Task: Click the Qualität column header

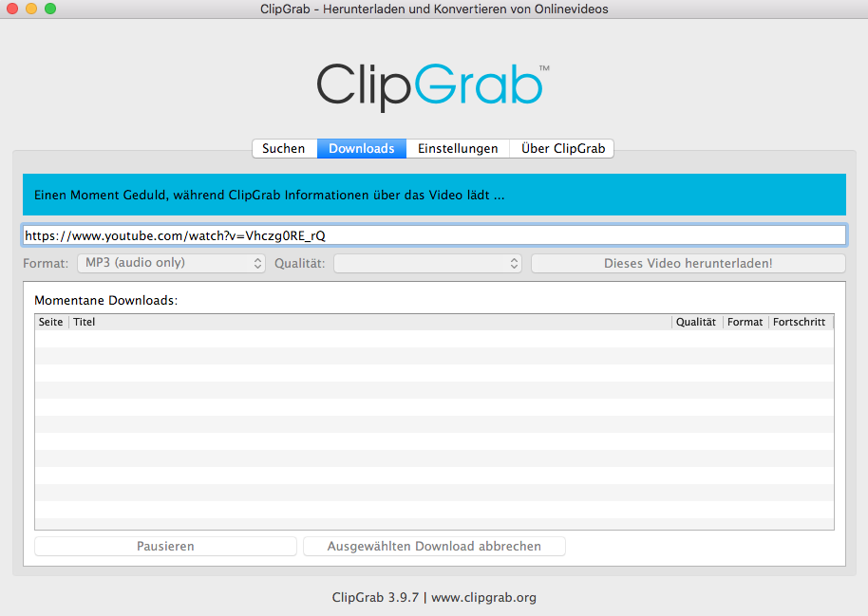Action: (697, 322)
